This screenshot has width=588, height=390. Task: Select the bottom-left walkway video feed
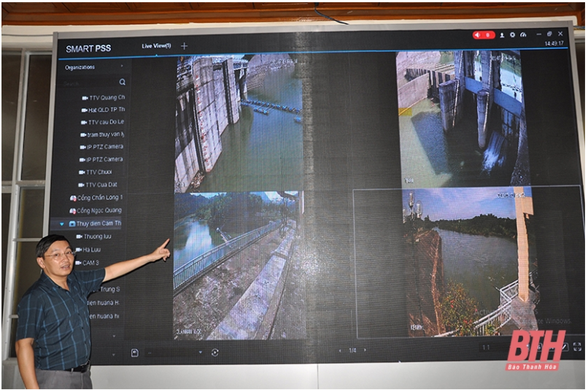pos(240,265)
